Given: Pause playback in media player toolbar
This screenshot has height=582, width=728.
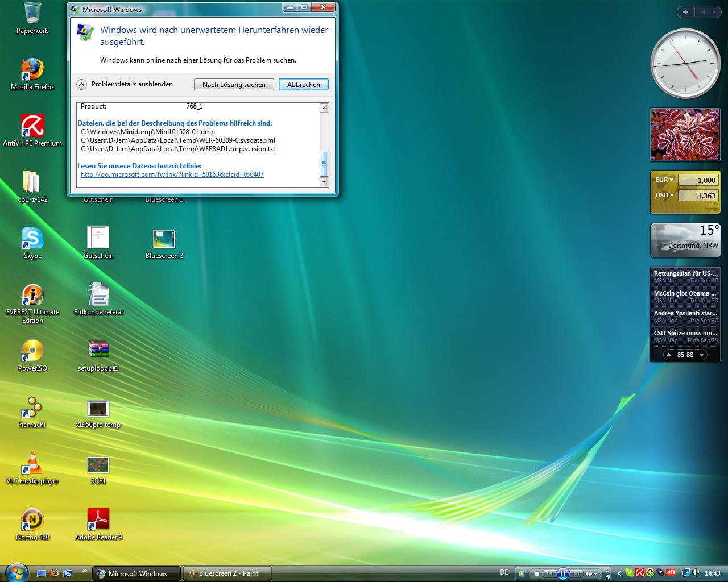Looking at the screenshot, I should pos(562,573).
